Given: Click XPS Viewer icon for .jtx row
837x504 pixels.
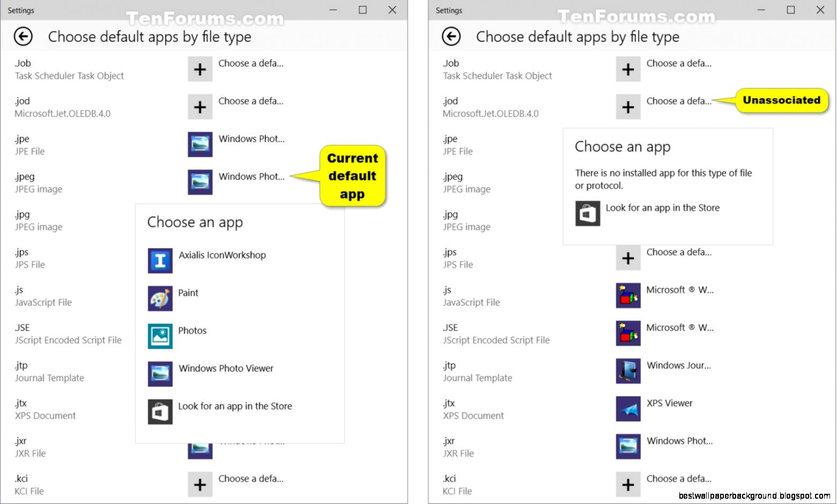Looking at the screenshot, I should tap(628, 409).
